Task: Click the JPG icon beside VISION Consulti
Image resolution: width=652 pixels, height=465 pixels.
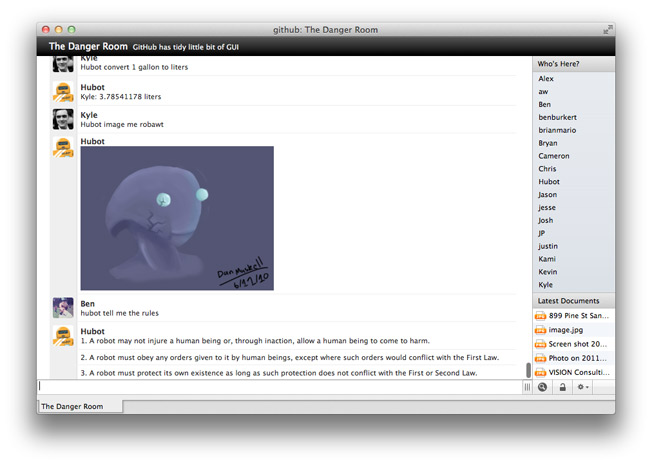Action: click(x=540, y=372)
